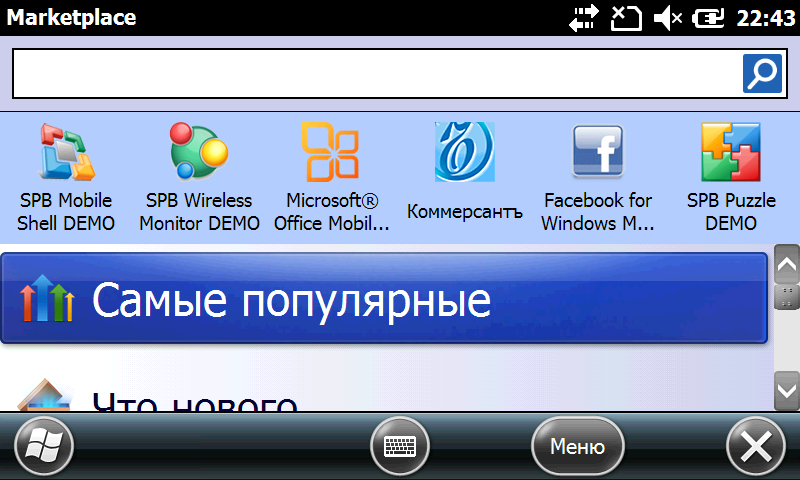Tap the 22:43 clock

point(766,18)
